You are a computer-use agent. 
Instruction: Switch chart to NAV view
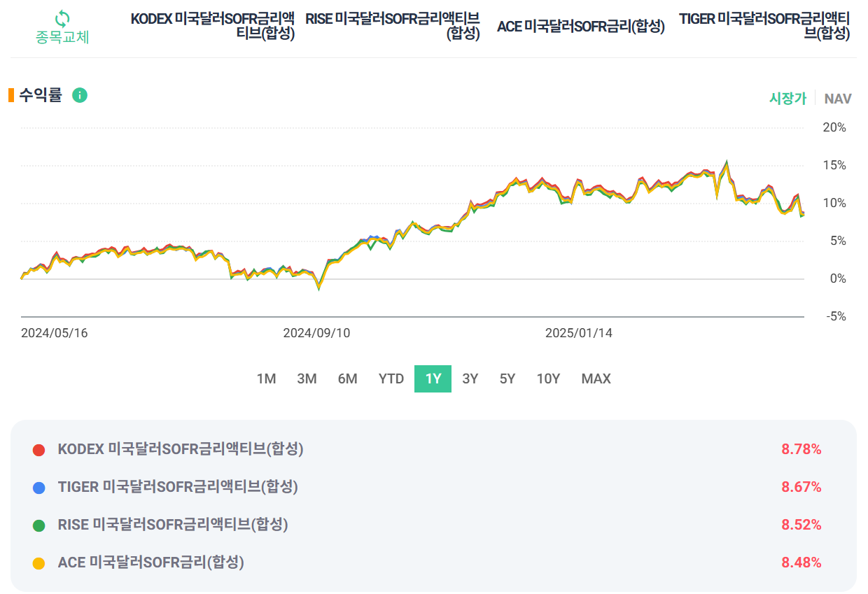[838, 99]
